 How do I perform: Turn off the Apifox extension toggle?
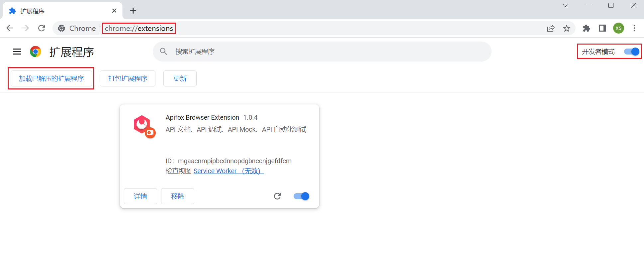(x=301, y=196)
